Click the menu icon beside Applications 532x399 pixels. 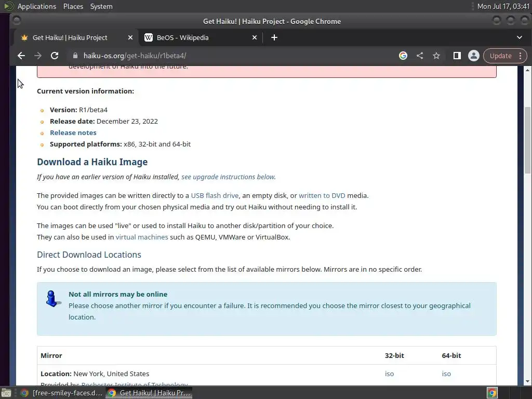(9, 6)
